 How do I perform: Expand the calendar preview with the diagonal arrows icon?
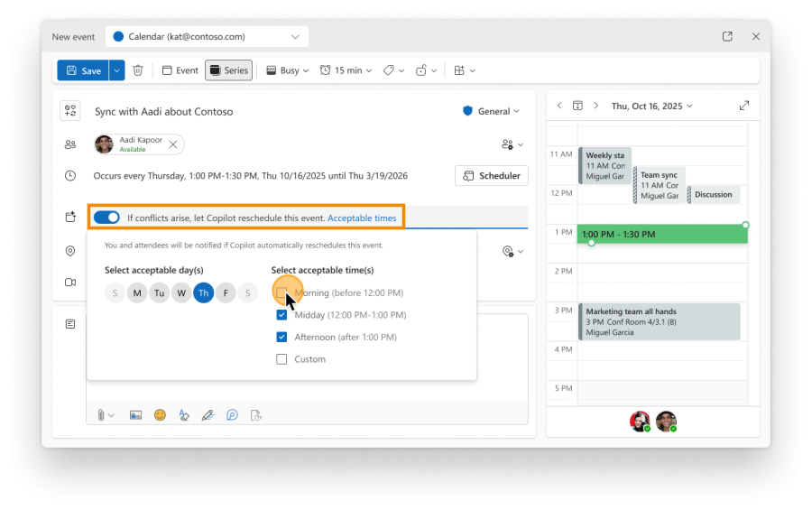(744, 106)
